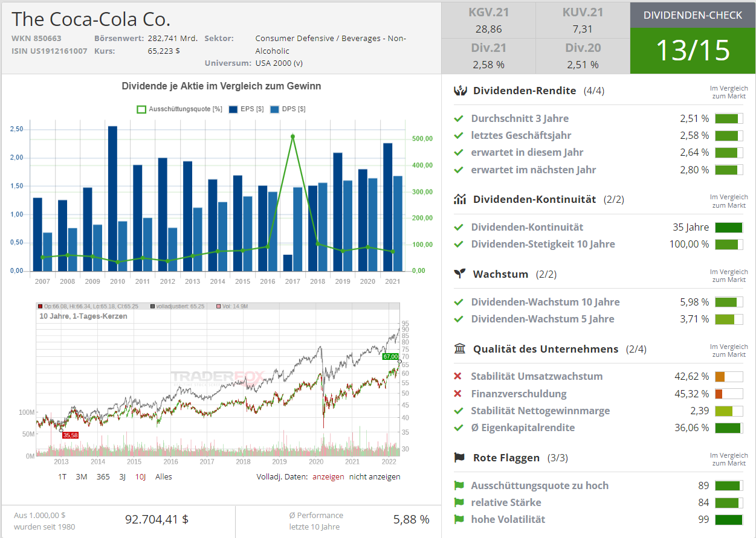
Task: Click the checkmark beside letztes Geschäftsjahr
Action: pos(459,135)
